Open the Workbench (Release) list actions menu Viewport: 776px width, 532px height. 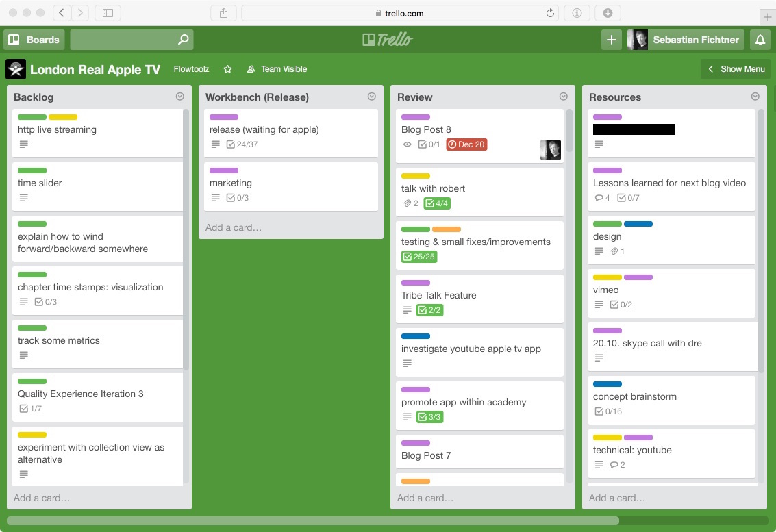coord(372,97)
